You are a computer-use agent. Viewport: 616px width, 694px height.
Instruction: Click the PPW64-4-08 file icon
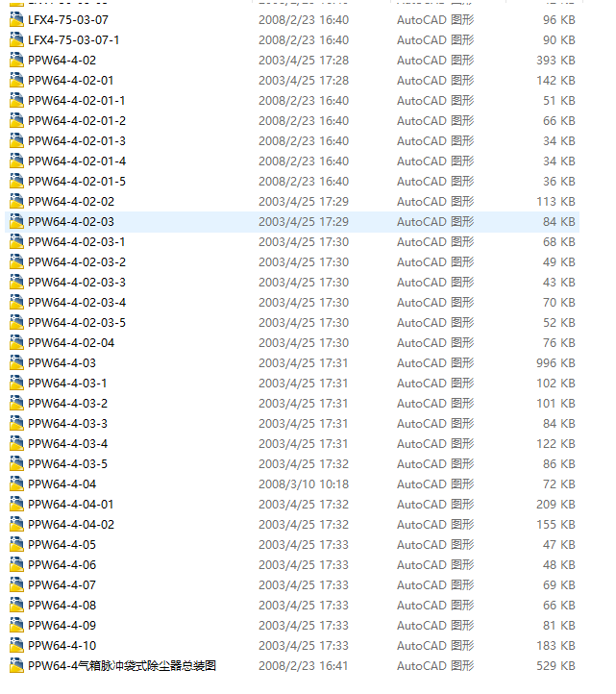click(x=16, y=606)
